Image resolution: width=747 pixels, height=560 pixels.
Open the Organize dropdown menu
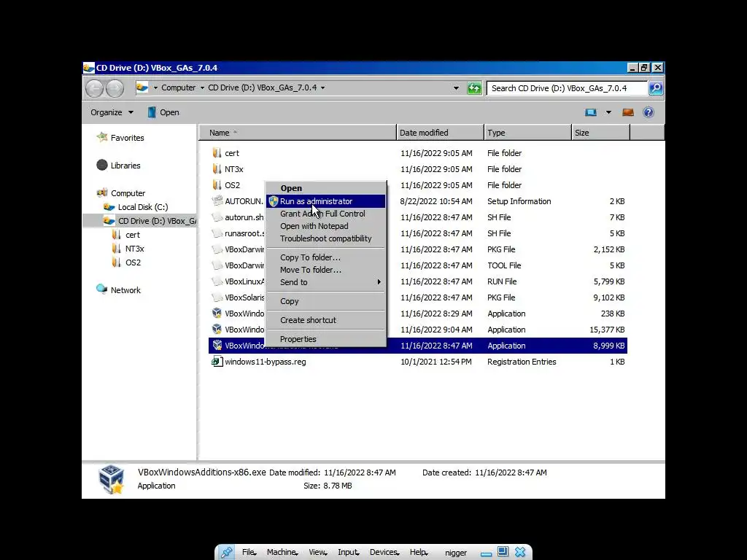click(x=112, y=112)
